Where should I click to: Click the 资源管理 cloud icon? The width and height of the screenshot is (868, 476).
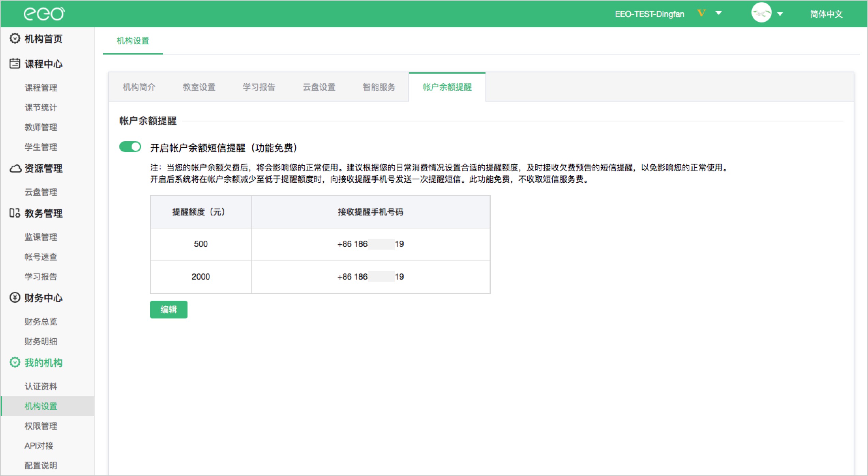[x=15, y=168]
